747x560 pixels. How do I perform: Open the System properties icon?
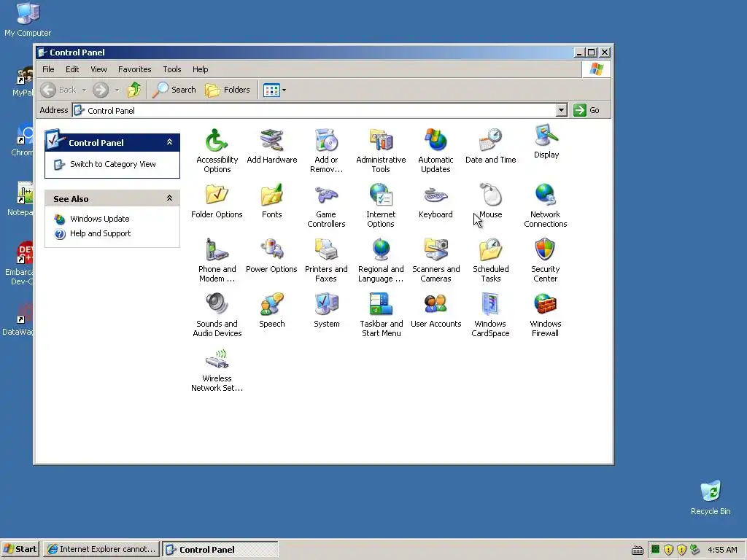tap(326, 311)
